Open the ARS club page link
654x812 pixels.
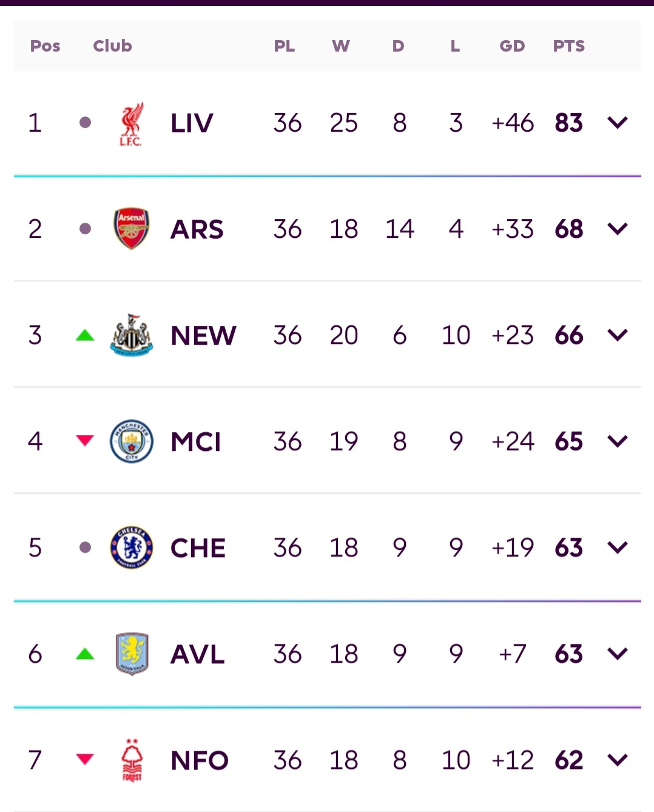coord(197,228)
